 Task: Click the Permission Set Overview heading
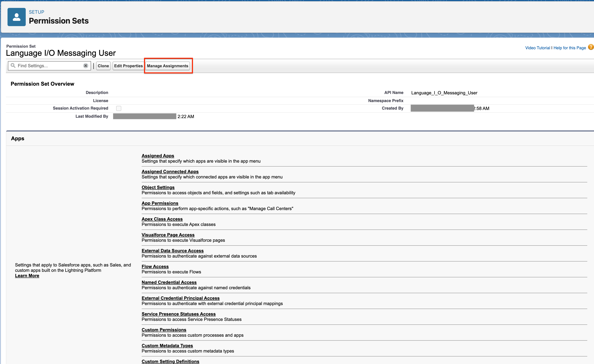click(x=42, y=84)
